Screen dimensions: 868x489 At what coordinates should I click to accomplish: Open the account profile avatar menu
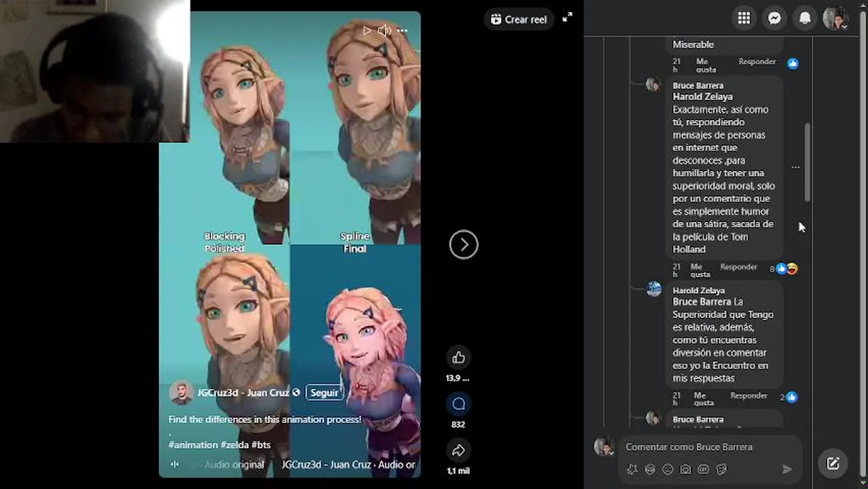(x=835, y=18)
